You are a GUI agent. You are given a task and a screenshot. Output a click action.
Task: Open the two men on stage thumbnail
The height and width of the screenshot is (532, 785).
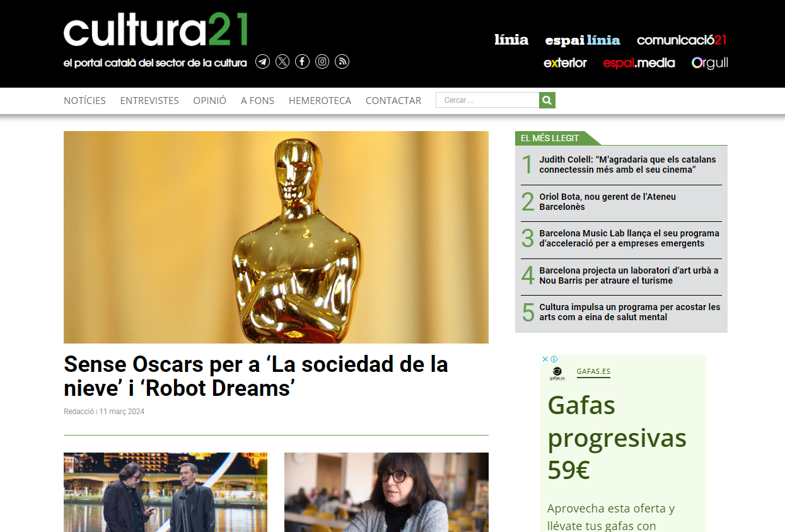(x=165, y=492)
